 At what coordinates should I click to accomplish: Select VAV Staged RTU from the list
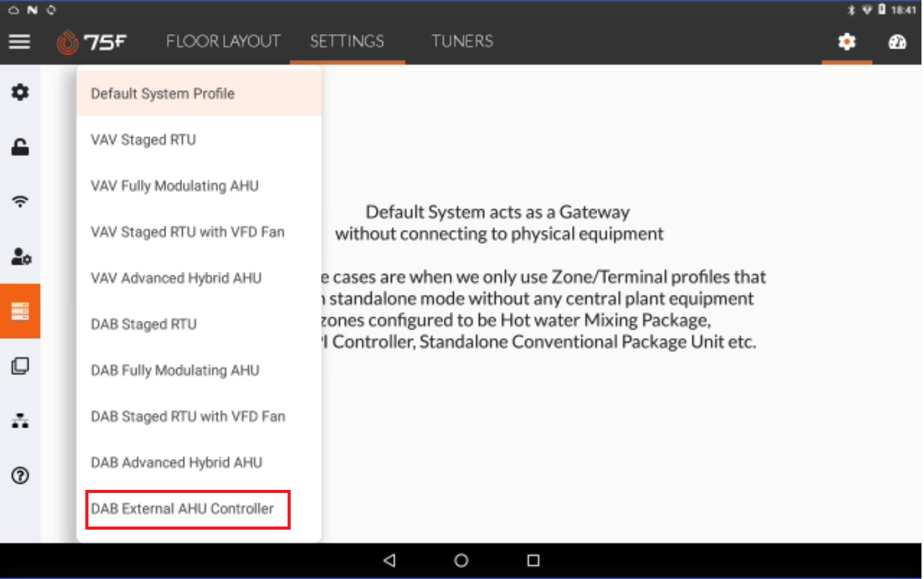143,140
